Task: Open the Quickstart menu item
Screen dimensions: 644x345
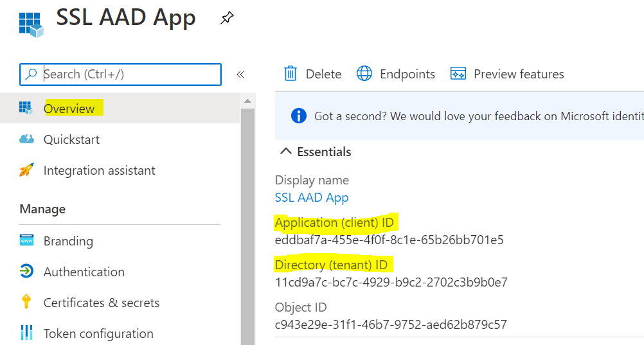Action: (120, 139)
